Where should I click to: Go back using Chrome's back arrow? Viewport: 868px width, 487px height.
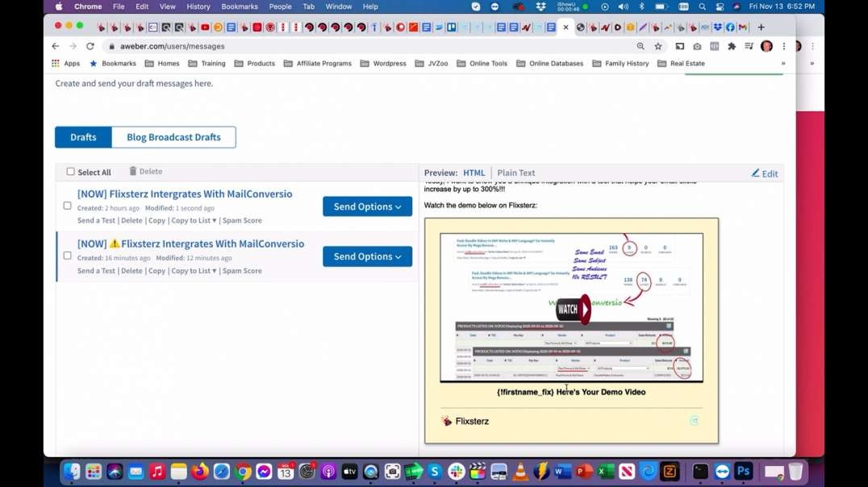(x=56, y=47)
